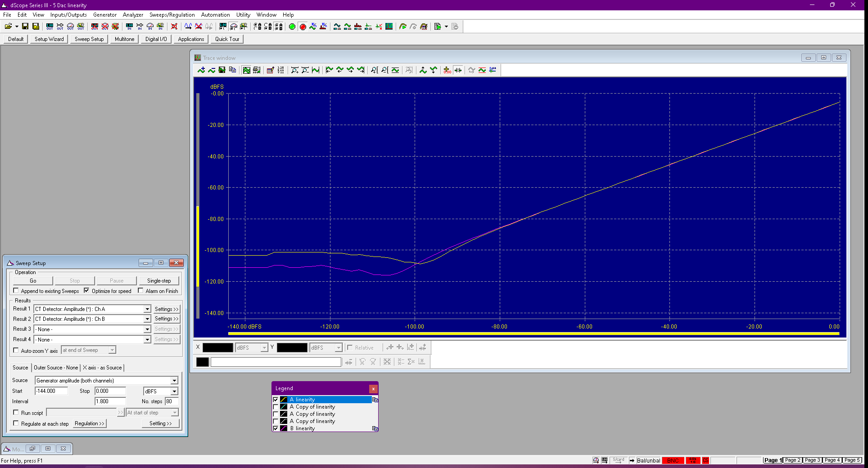Click the Save disk icon in main toolbar

[x=25, y=27]
